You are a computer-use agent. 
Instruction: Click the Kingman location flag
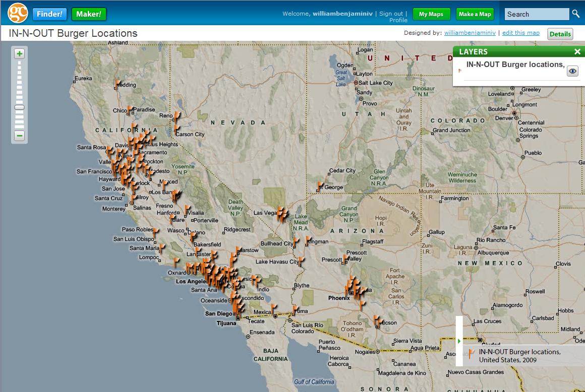(308, 241)
